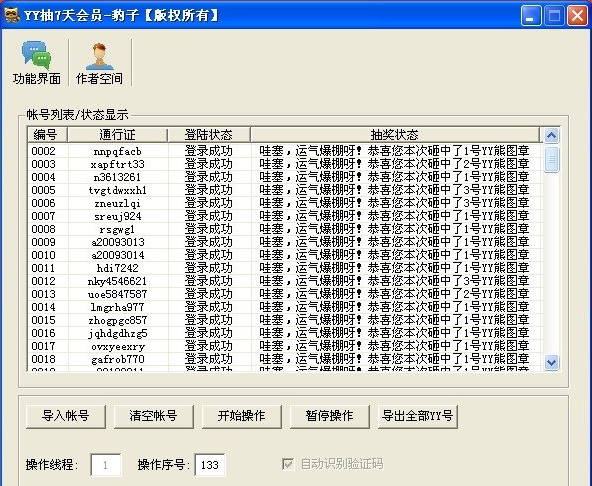
Task: Click the 操作序号 field showing 133
Action: click(210, 465)
